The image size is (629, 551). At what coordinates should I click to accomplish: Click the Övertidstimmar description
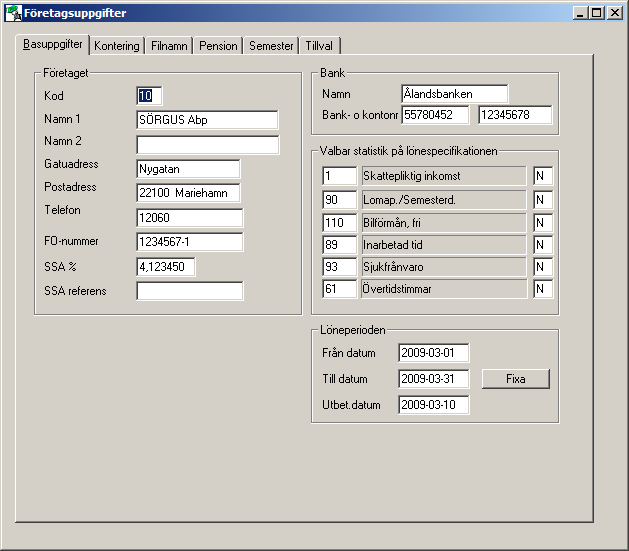click(444, 289)
